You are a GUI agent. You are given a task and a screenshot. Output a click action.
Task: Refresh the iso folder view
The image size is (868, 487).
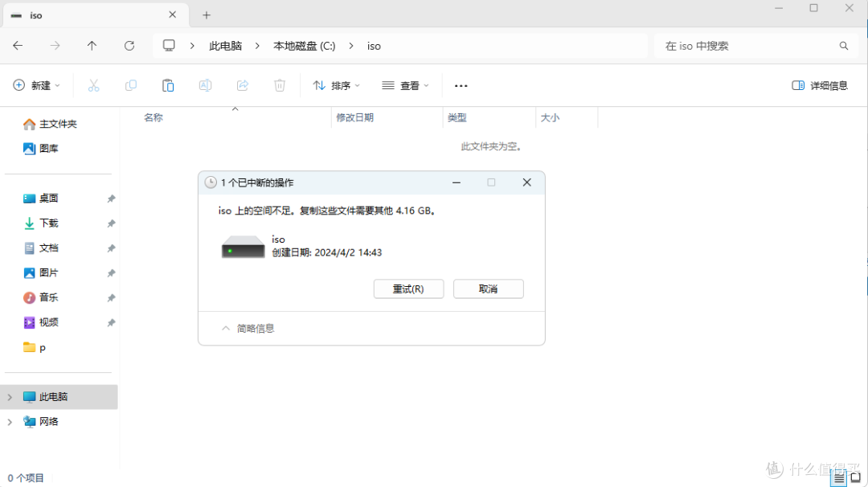[129, 45]
